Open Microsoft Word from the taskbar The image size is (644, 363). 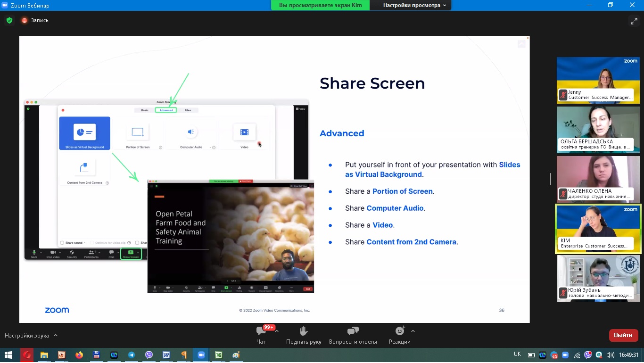tap(166, 355)
